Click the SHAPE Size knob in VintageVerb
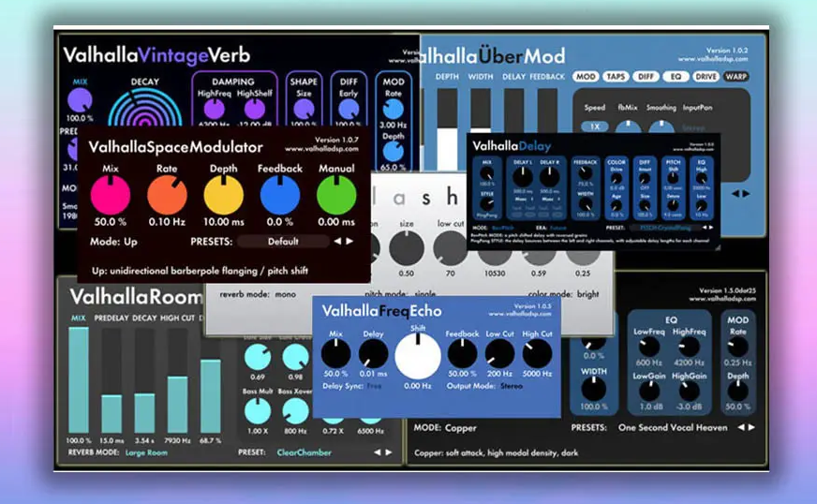The height and width of the screenshot is (504, 817). (x=304, y=110)
